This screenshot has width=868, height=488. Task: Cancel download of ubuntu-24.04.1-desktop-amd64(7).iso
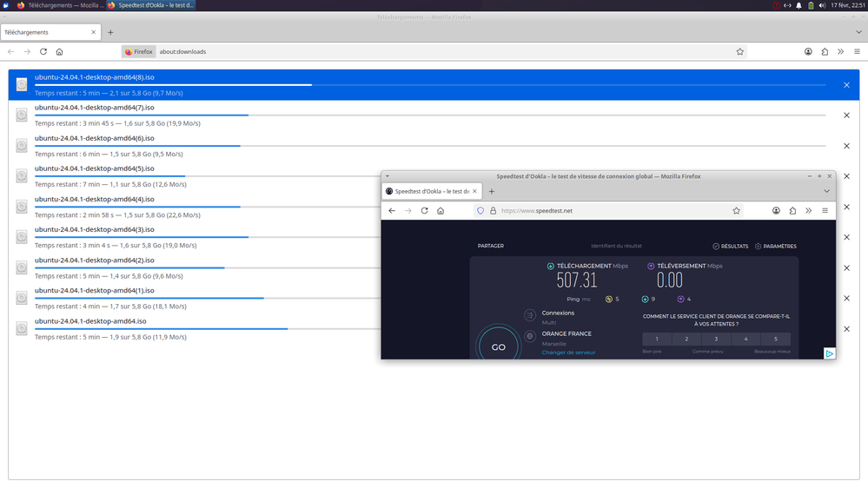point(846,115)
